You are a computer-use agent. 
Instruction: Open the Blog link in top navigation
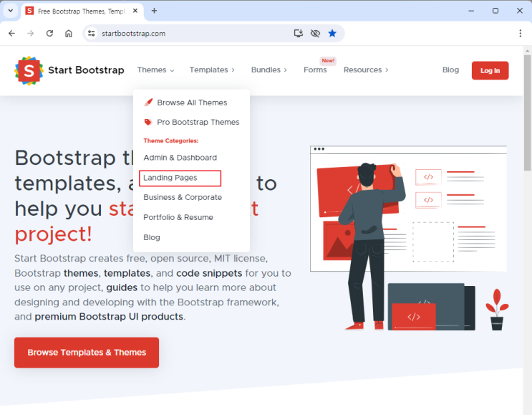[450, 70]
